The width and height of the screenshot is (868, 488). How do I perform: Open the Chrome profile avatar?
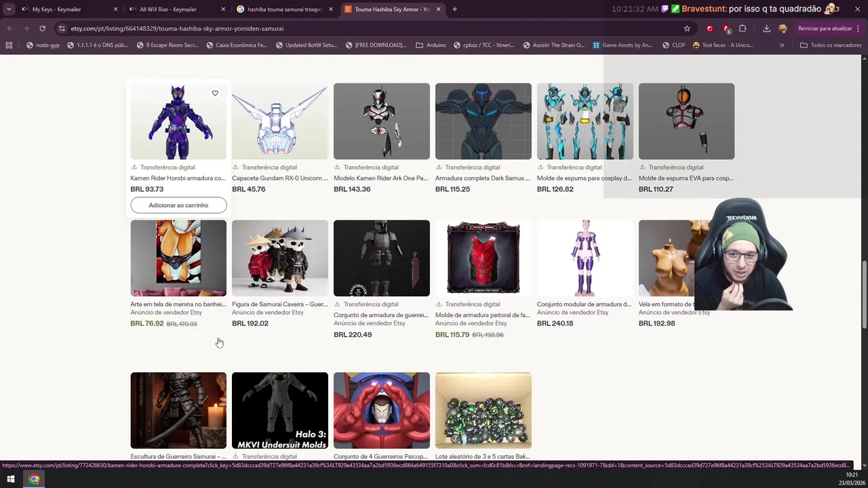tap(783, 28)
